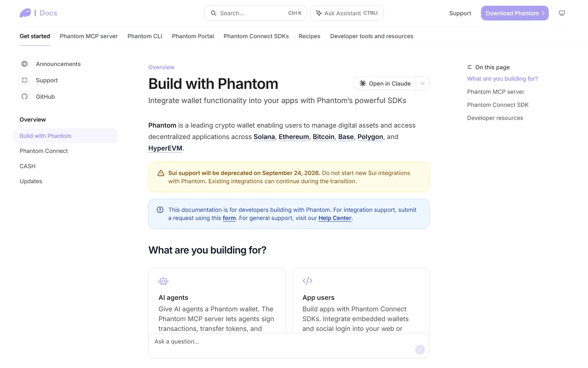588x368 pixels.
Task: Click the Polygon link
Action: click(x=370, y=137)
